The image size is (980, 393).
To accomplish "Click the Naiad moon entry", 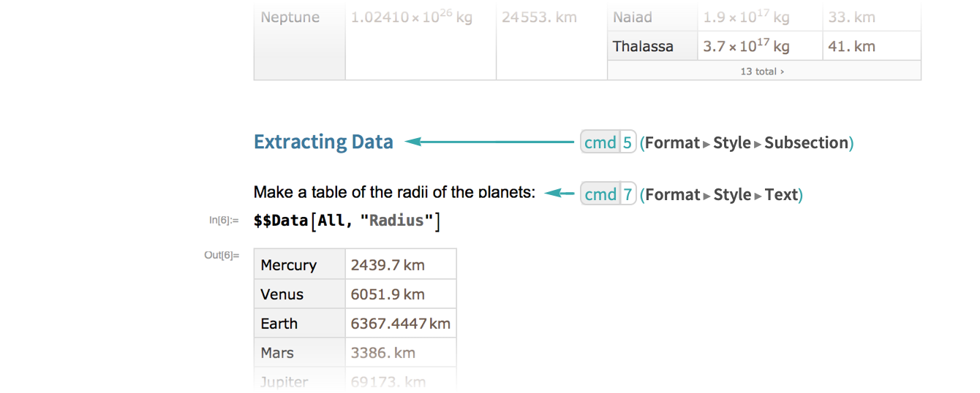I will click(x=633, y=18).
